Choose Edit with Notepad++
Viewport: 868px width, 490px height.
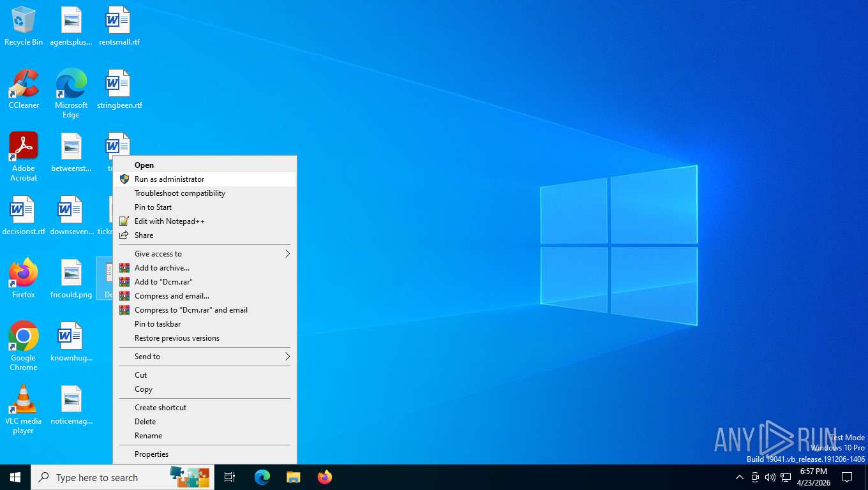[205, 221]
